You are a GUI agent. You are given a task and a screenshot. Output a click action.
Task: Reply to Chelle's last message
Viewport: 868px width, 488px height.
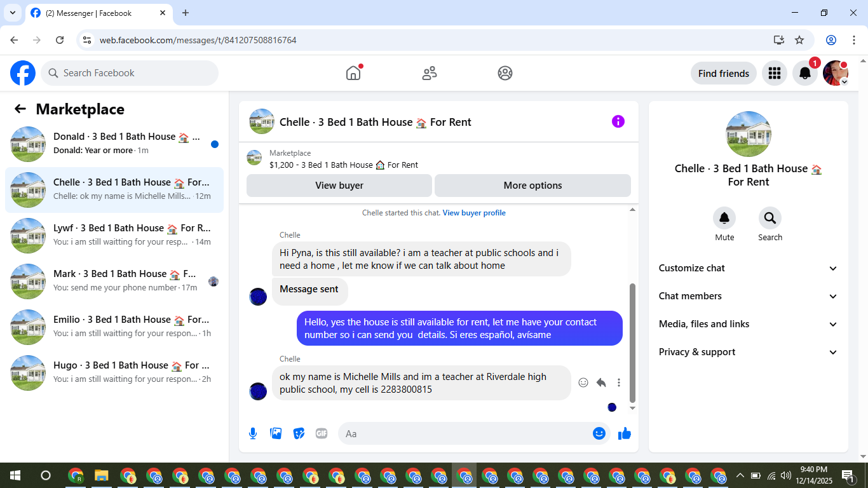601,383
